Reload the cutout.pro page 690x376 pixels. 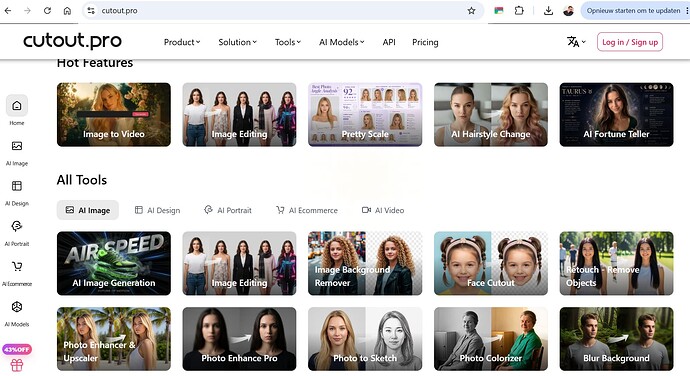47,11
